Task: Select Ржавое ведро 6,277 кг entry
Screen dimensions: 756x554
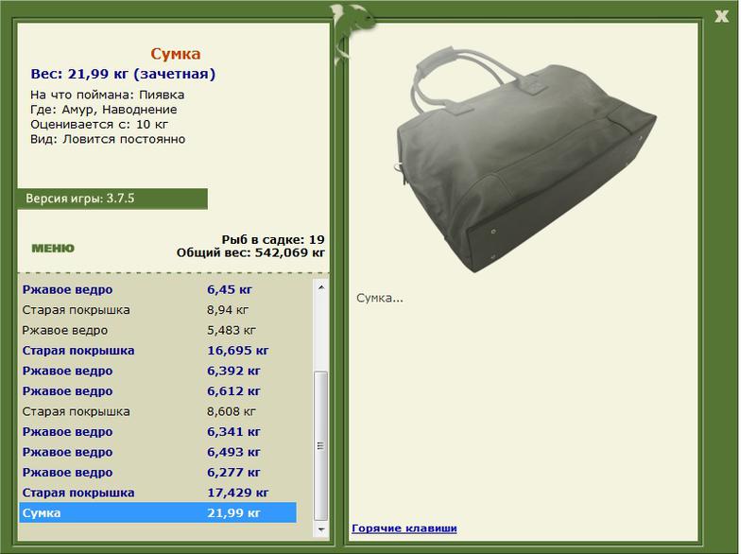Action: tap(158, 472)
